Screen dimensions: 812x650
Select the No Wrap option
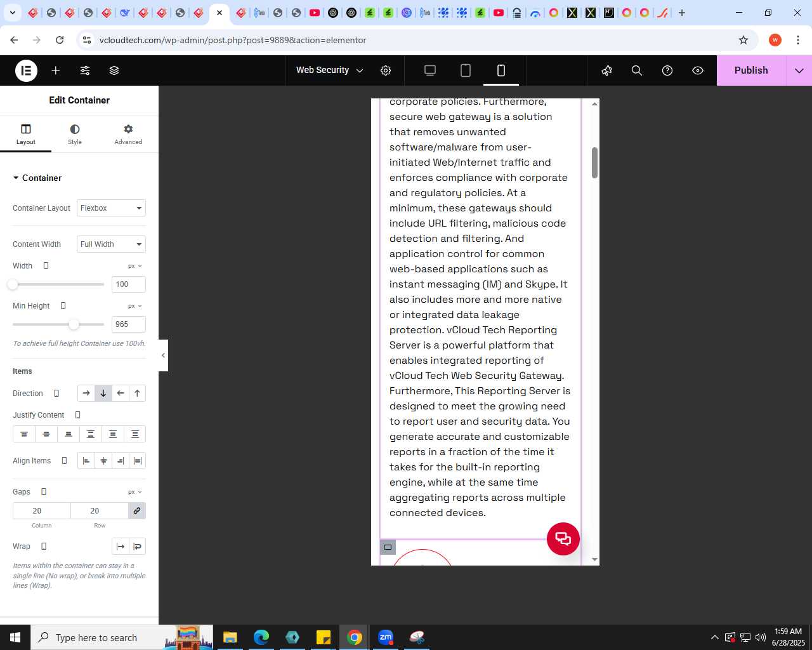121,547
